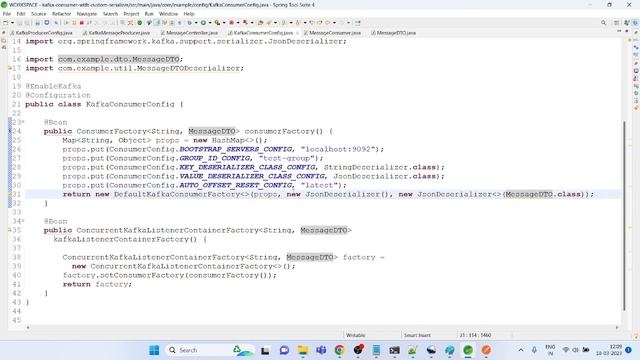Click the Open Perspective icon

pos(617,23)
